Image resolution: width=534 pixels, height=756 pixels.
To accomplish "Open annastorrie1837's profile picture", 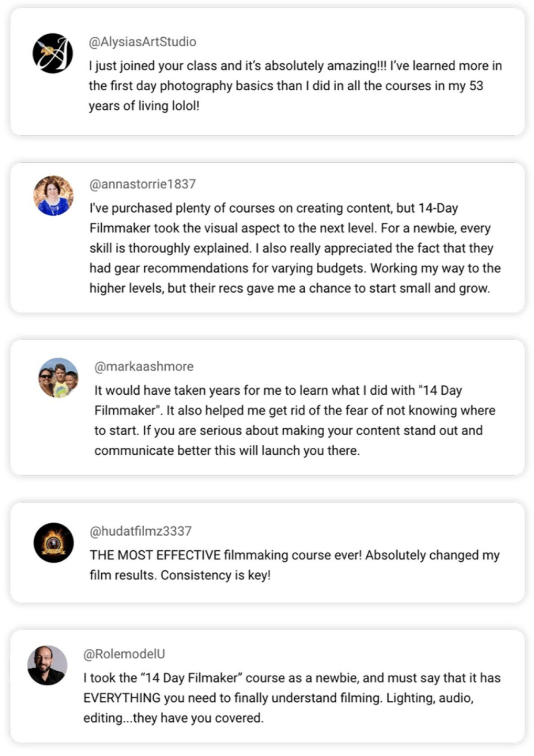I will click(x=54, y=196).
